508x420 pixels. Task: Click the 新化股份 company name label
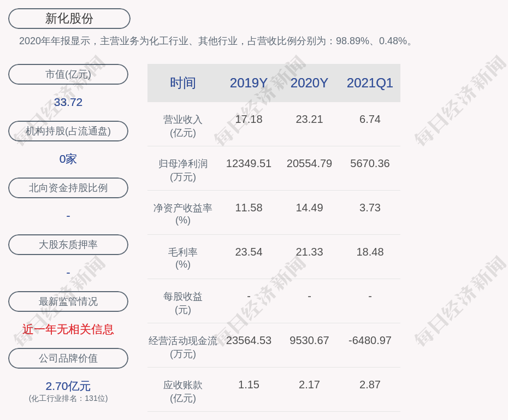[x=68, y=18]
